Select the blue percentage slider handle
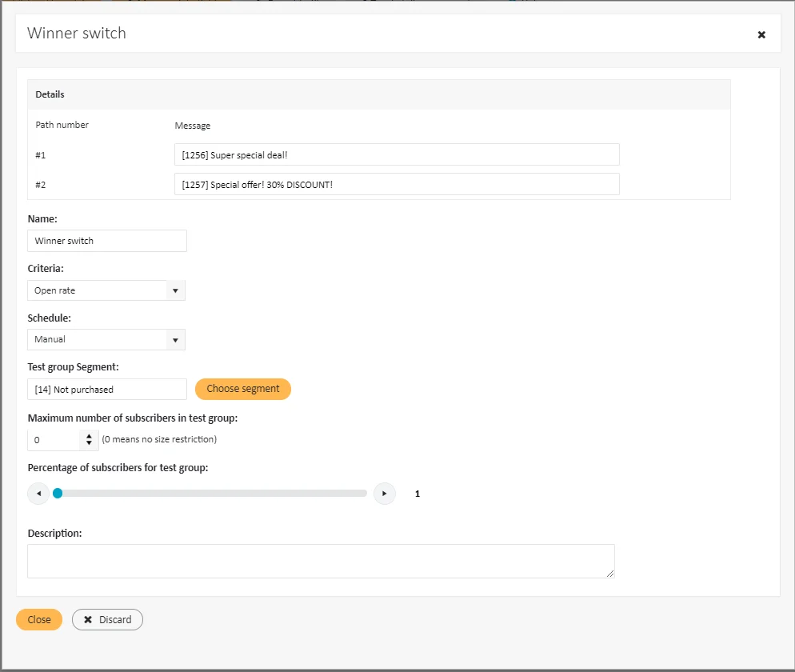Viewport: 795px width, 672px height. (x=58, y=494)
